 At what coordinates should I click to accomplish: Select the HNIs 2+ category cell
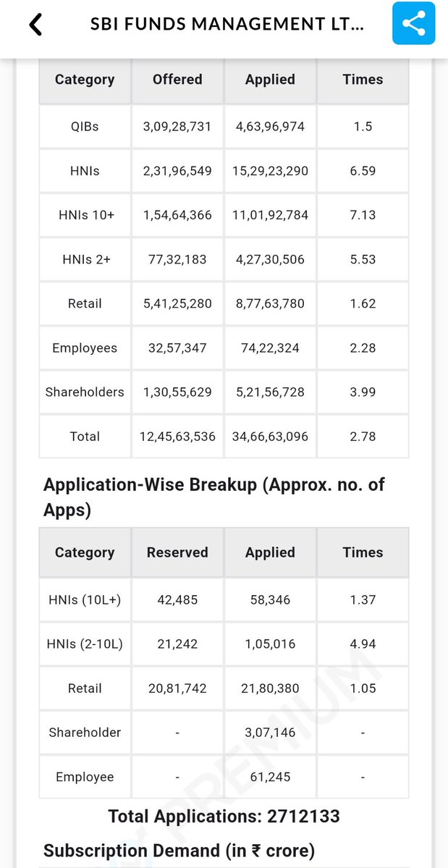(85, 259)
